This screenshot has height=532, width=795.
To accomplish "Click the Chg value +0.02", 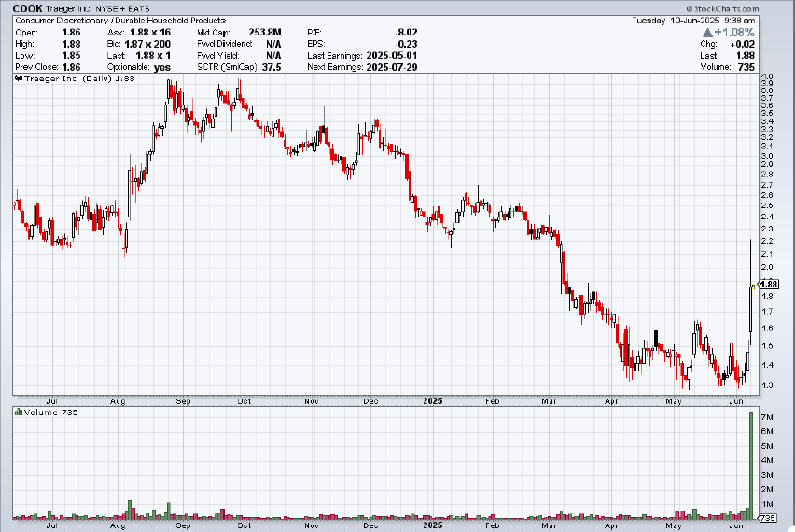I will (742, 44).
